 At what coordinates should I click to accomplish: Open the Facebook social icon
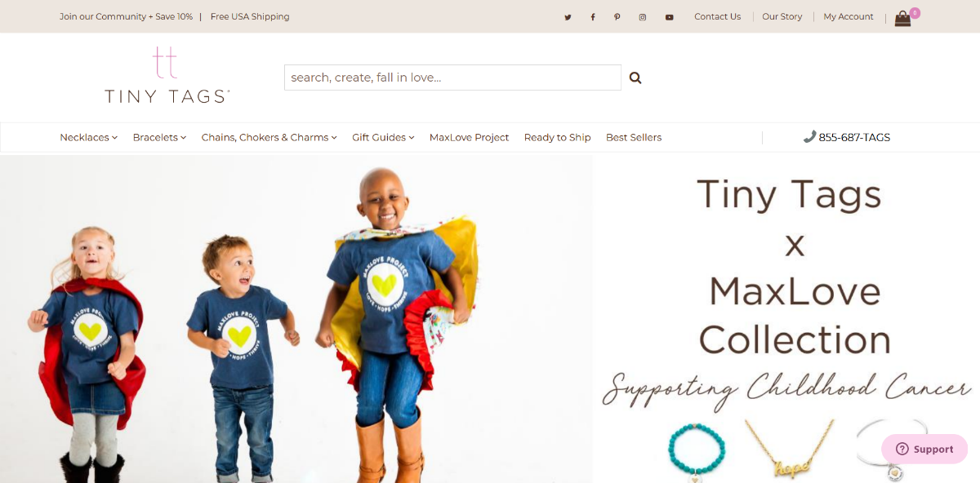(593, 17)
